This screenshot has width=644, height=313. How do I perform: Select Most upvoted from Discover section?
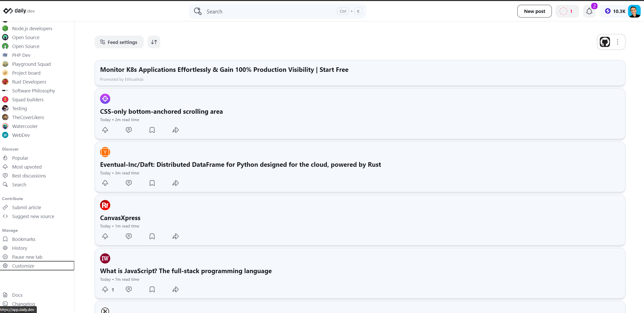click(x=27, y=167)
